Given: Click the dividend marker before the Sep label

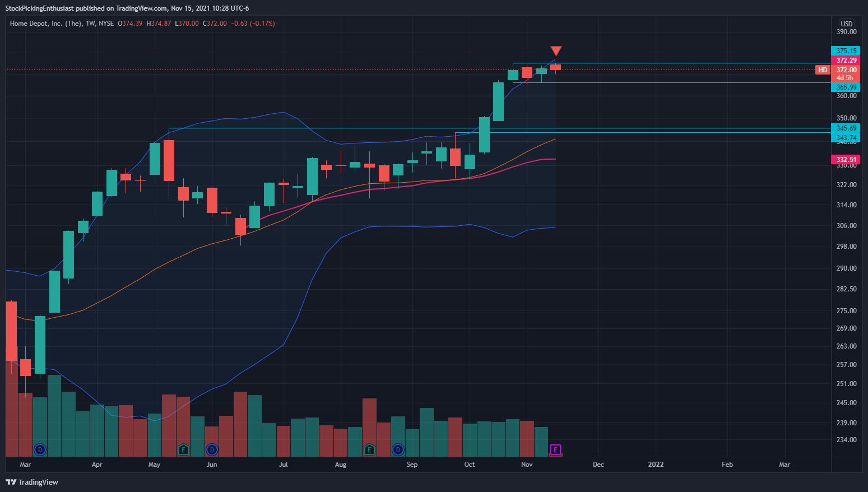Looking at the screenshot, I should (x=398, y=449).
